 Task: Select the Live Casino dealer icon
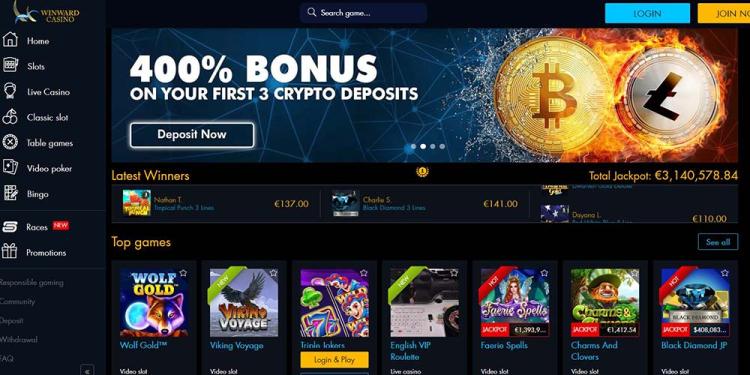pyautogui.click(x=10, y=91)
